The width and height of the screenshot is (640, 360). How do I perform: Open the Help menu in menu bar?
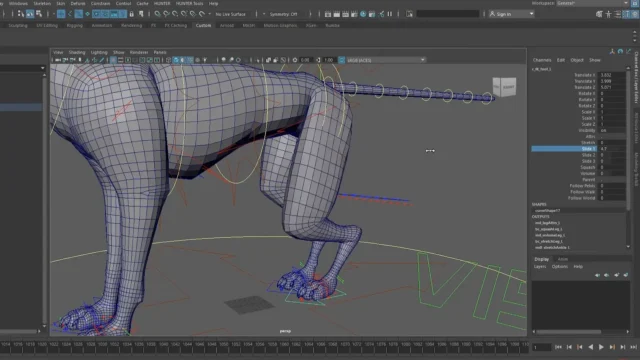tap(213, 3)
